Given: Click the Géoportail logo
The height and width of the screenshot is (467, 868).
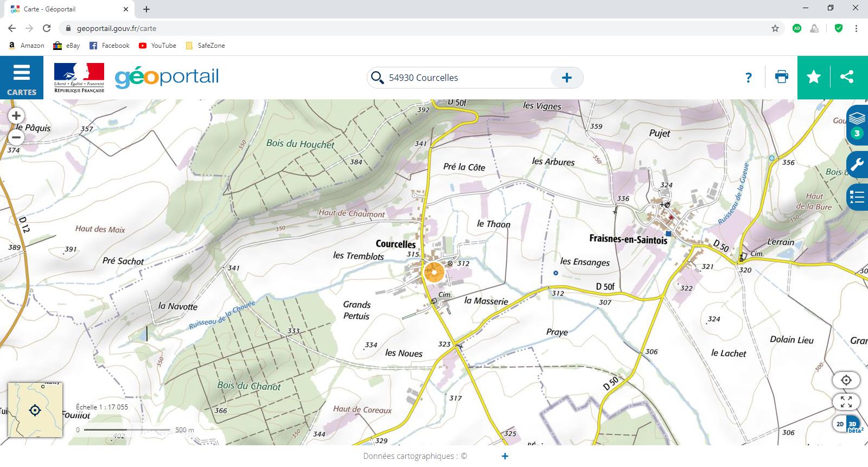Looking at the screenshot, I should pyautogui.click(x=167, y=77).
